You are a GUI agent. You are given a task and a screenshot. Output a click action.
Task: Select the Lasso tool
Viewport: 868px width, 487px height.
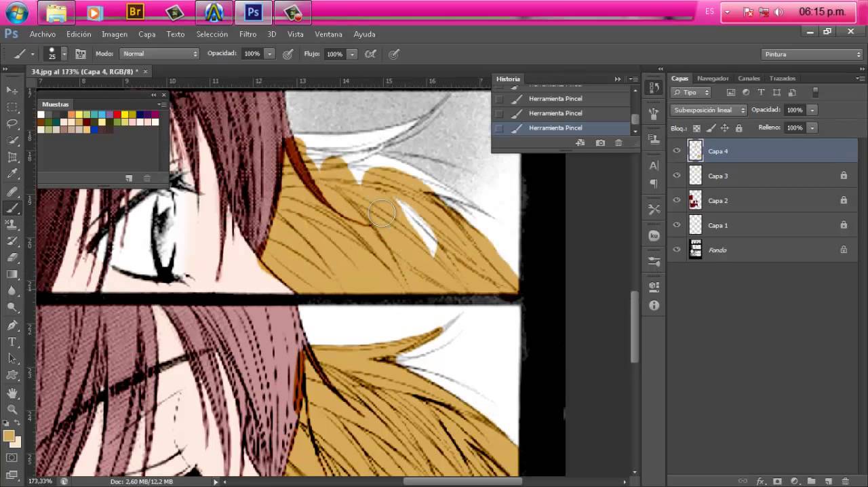(12, 123)
